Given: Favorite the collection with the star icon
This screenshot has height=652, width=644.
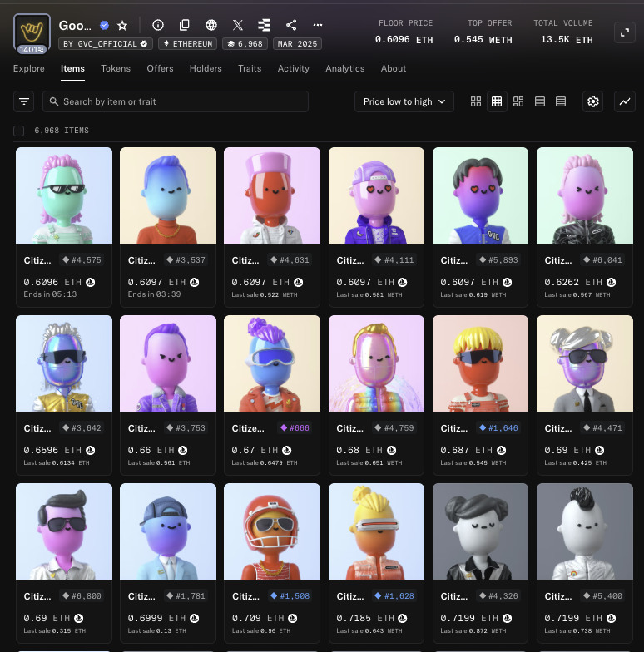Looking at the screenshot, I should [121, 25].
